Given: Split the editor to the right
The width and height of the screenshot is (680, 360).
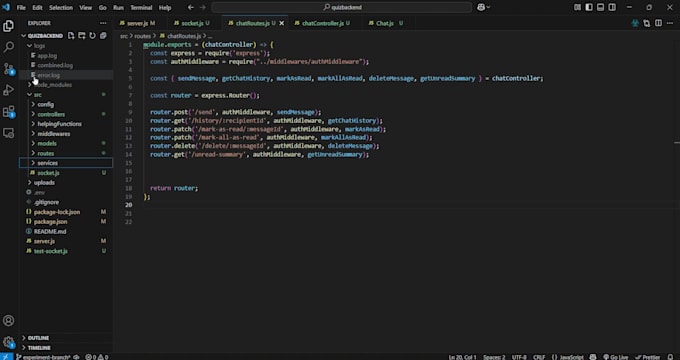Looking at the screenshot, I should click(x=658, y=23).
